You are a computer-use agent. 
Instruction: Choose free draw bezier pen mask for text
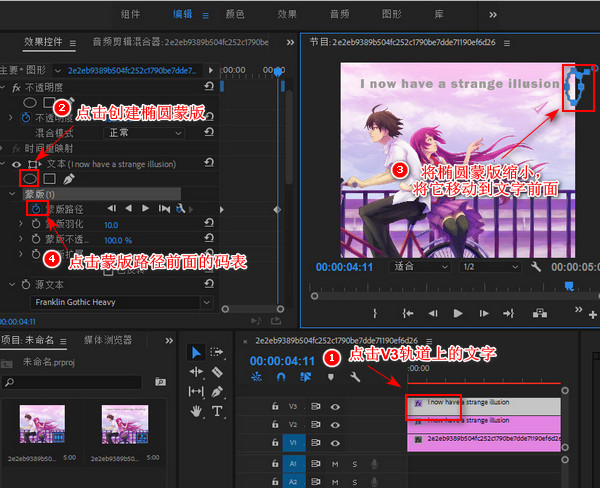click(x=68, y=179)
